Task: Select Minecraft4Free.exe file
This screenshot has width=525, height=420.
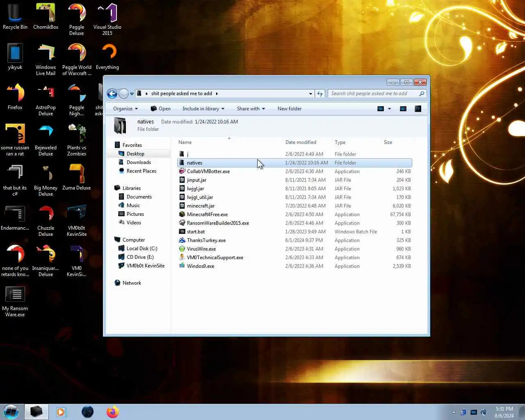Action: point(294,215)
